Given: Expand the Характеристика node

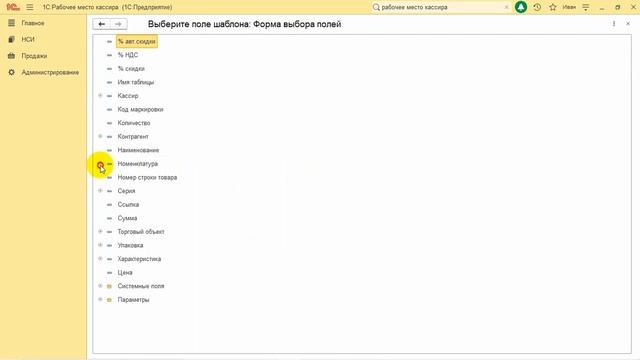Looking at the screenshot, I should (x=100, y=259).
